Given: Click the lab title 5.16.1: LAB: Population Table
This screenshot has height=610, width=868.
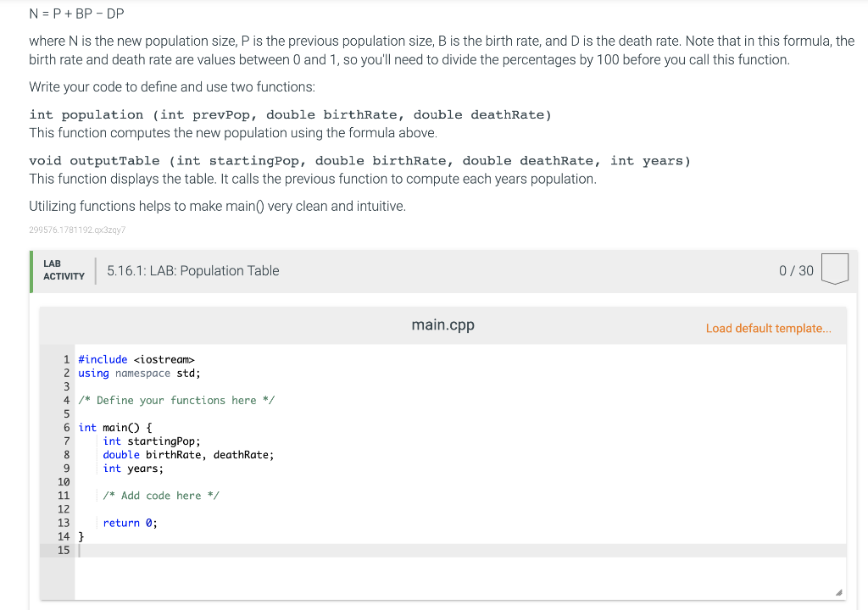Looking at the screenshot, I should (193, 270).
